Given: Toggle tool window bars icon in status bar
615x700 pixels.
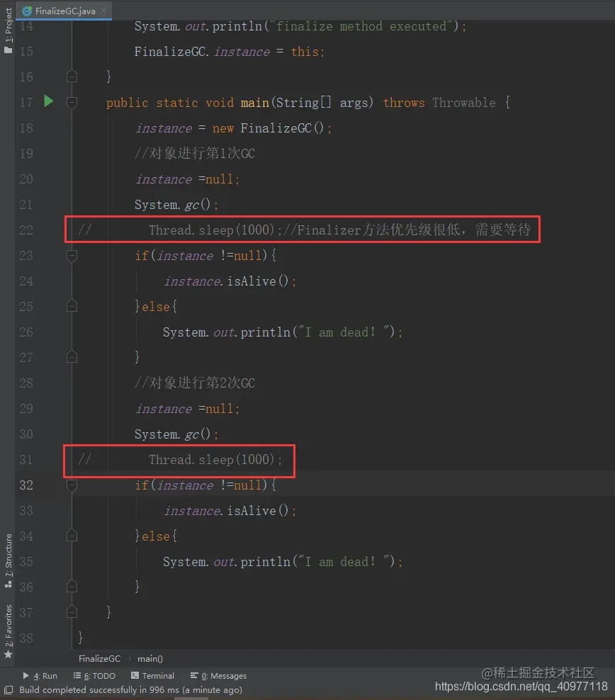Looking at the screenshot, I should coord(9,690).
